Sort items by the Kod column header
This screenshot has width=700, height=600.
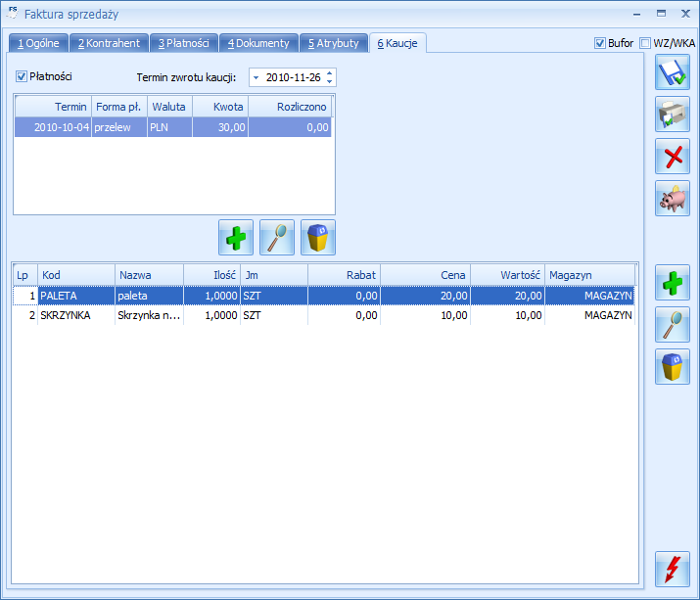tap(76, 275)
